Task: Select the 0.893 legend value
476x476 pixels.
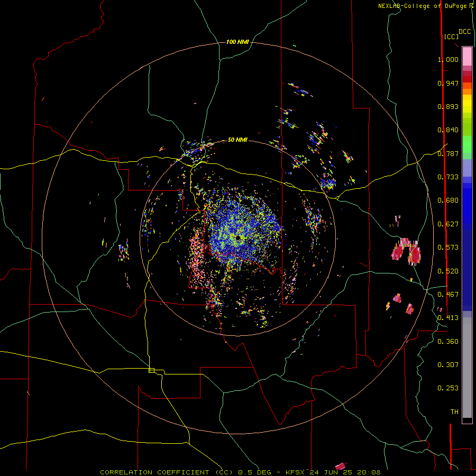Action: pos(448,106)
